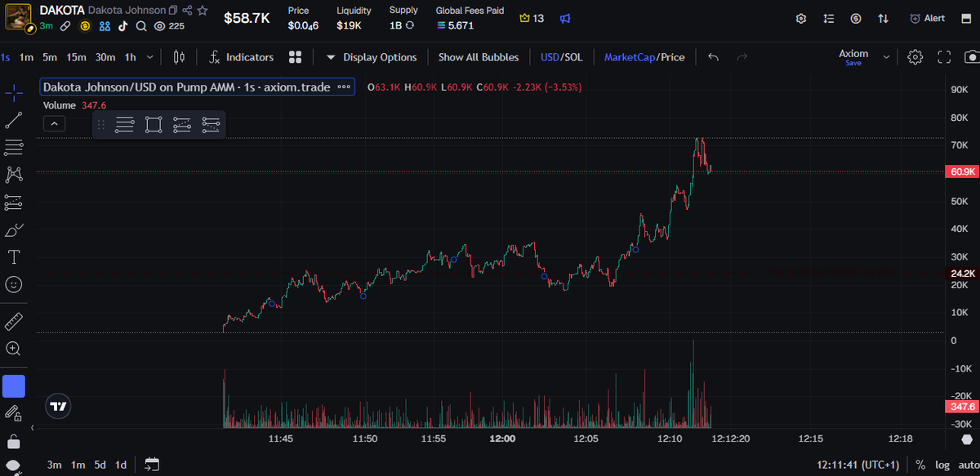Collapse the indicator legend arrow
The height and width of the screenshot is (476, 980).
(54, 124)
